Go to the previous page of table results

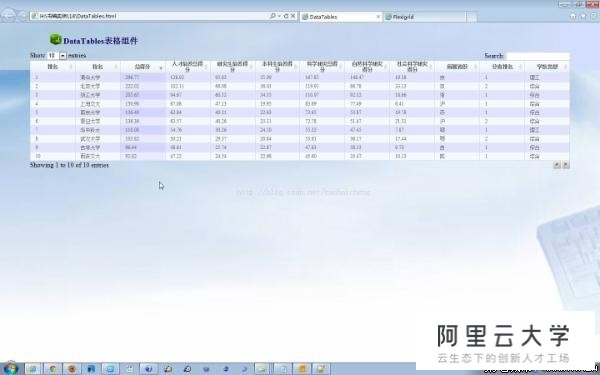[557, 165]
